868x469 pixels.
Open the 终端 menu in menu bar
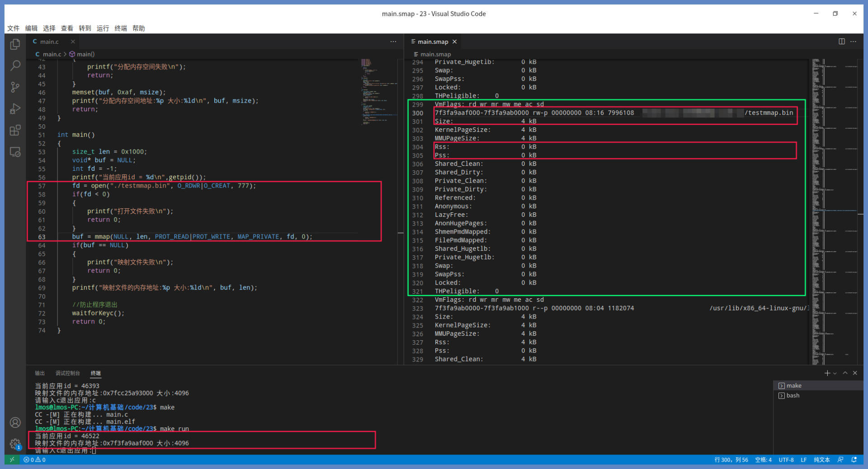121,28
